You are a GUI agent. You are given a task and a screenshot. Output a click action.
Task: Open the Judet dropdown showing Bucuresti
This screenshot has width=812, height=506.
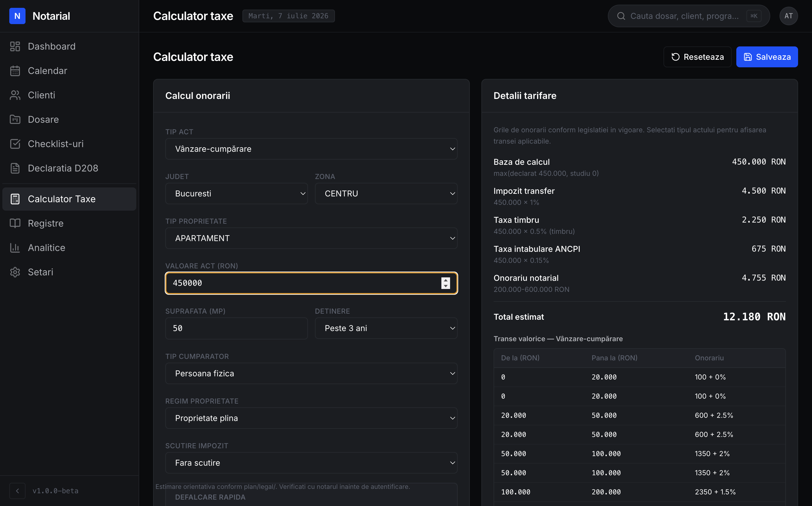point(236,194)
